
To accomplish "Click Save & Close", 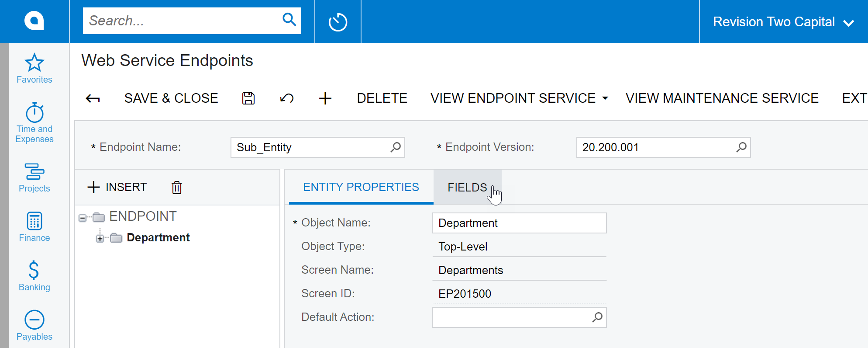I will click(x=171, y=98).
